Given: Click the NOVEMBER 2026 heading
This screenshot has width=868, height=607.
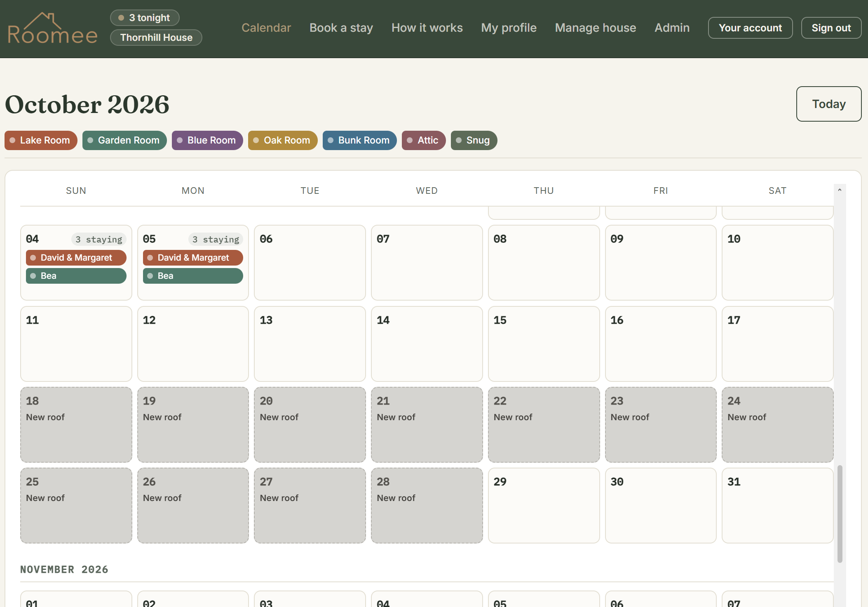Looking at the screenshot, I should click(64, 569).
